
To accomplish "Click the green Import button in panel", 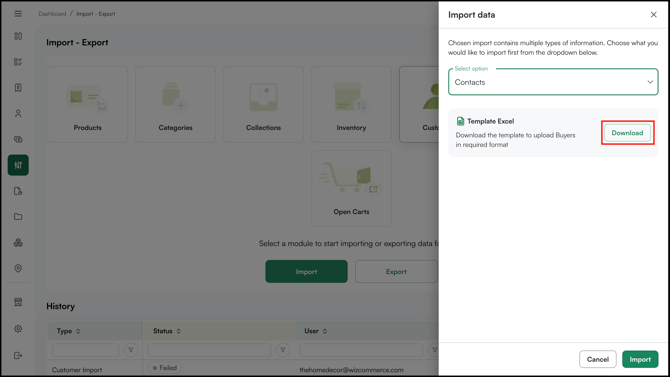I will pyautogui.click(x=640, y=359).
